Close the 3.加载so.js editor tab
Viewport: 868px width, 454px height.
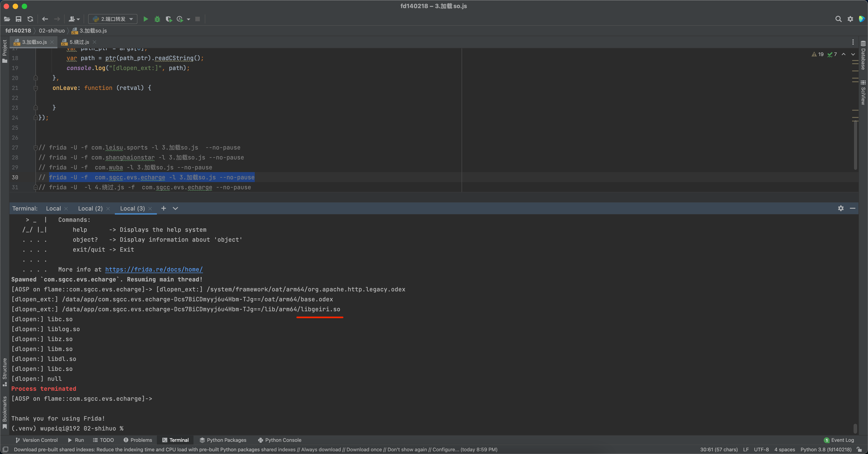(52, 42)
